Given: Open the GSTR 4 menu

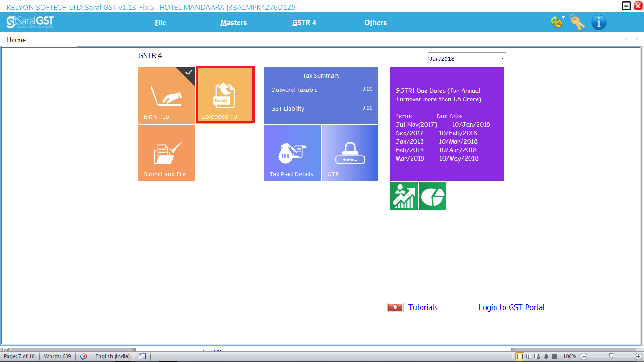Looking at the screenshot, I should [304, 23].
